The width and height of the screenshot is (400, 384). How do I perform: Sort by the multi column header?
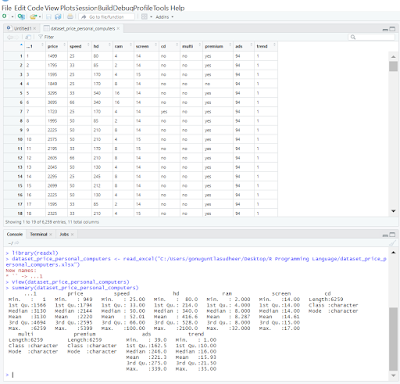[191, 46]
